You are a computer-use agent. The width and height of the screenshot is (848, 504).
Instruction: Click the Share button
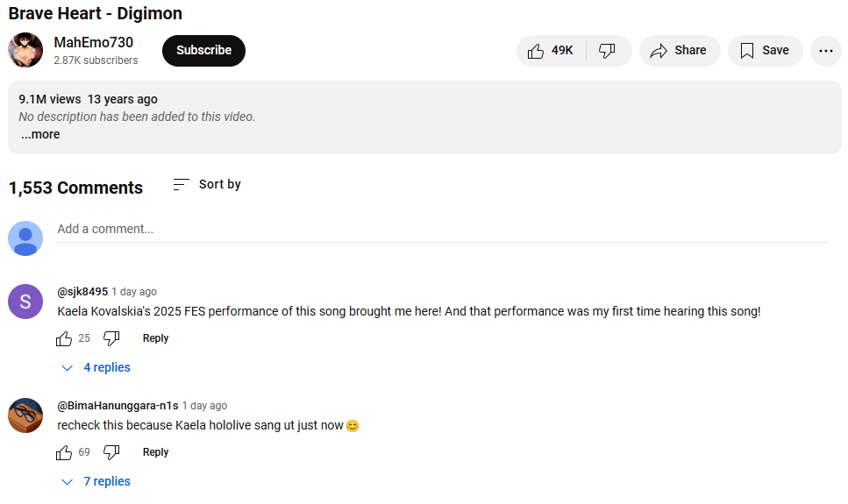coord(679,51)
